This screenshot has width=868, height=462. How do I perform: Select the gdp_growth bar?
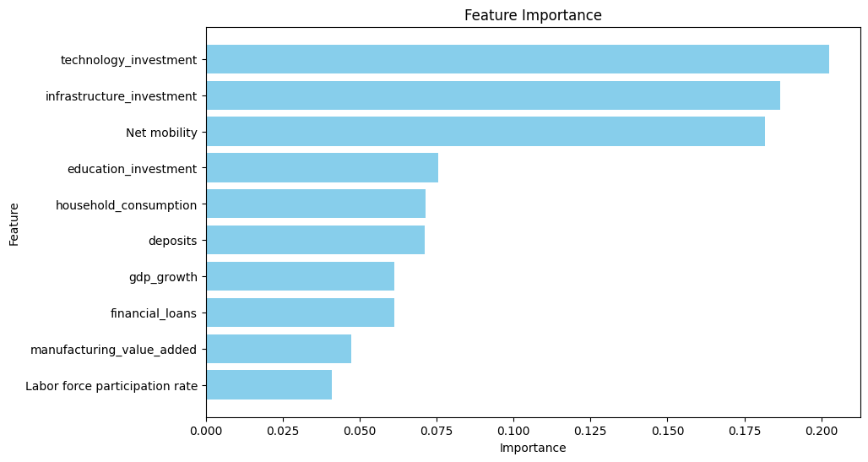pos(300,277)
